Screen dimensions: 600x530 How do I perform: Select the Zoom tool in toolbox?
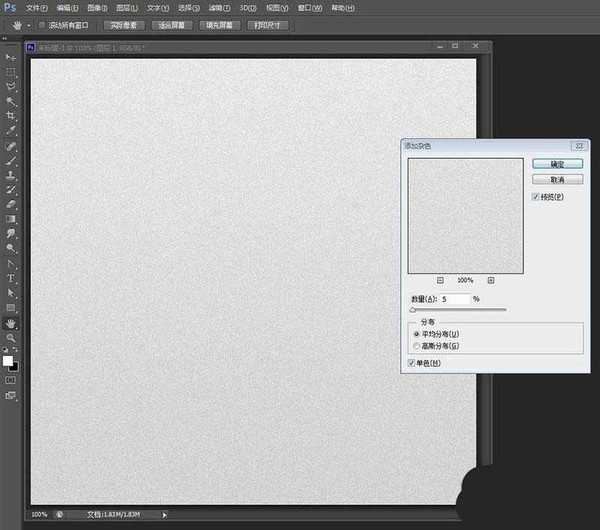12,338
